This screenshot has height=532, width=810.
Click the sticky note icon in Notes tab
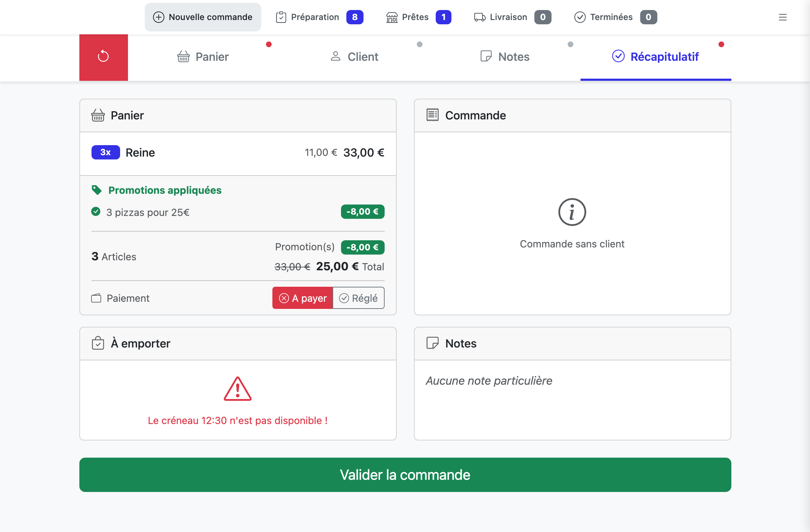486,56
